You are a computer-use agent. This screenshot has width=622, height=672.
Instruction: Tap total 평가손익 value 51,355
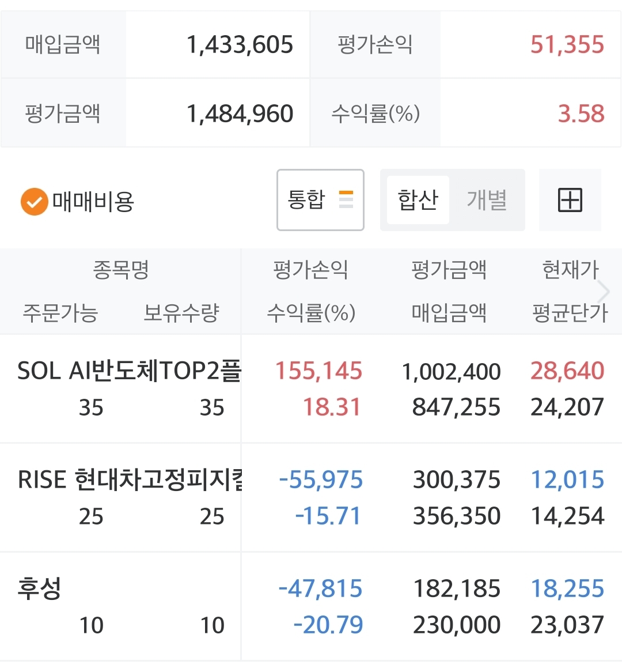[567, 44]
